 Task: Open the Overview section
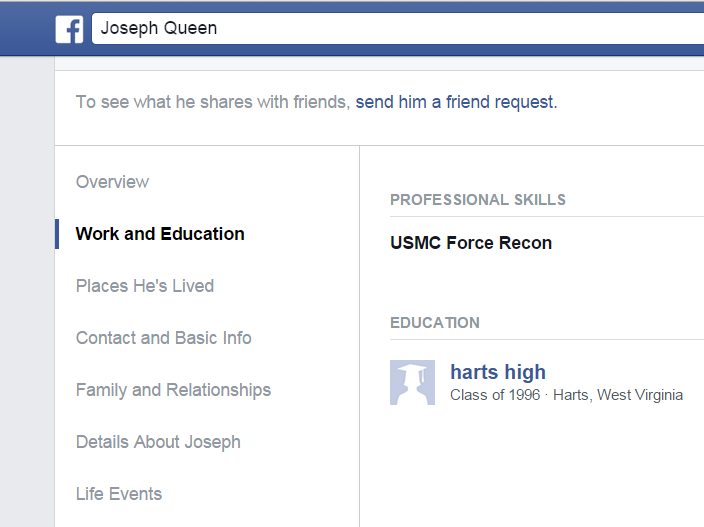(x=112, y=182)
